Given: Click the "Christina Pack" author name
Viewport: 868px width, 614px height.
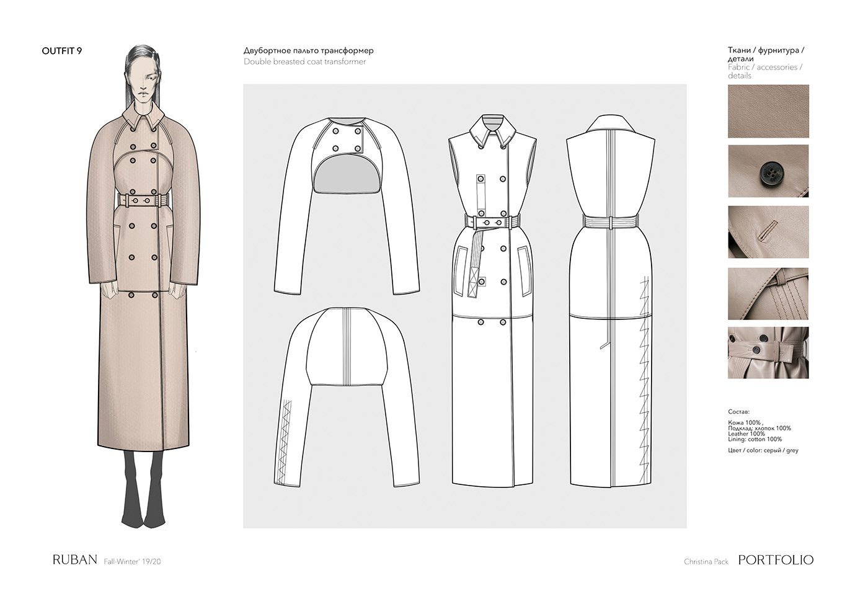Looking at the screenshot, I should (706, 562).
